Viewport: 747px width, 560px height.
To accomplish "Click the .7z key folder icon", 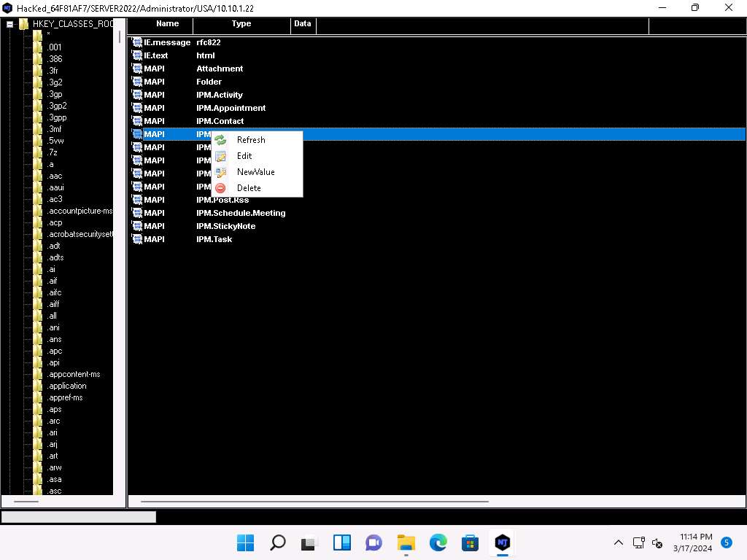I will coord(37,152).
